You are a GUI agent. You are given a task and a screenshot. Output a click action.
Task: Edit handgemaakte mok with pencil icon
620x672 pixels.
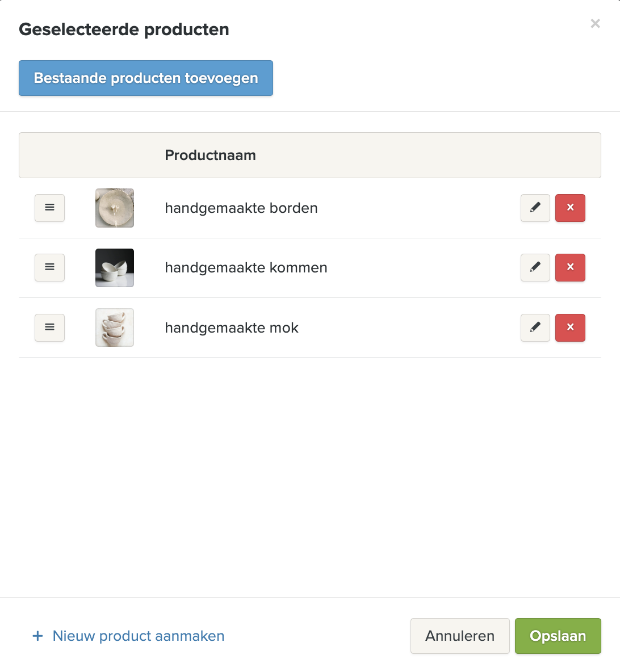(x=535, y=327)
